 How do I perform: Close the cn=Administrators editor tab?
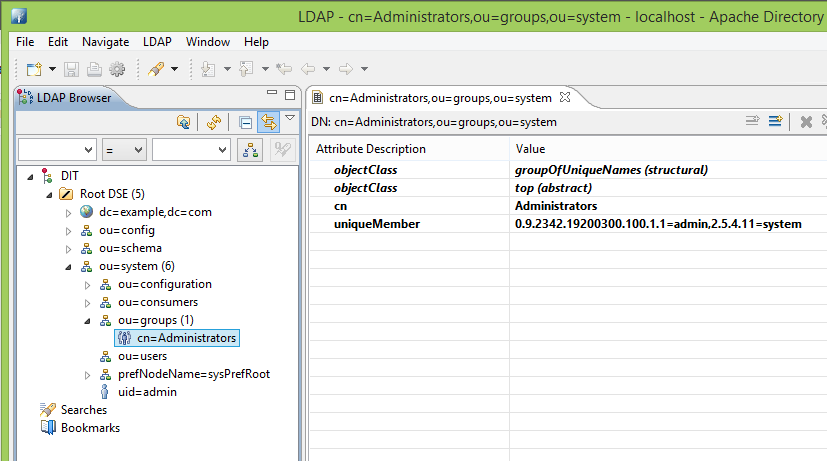565,97
